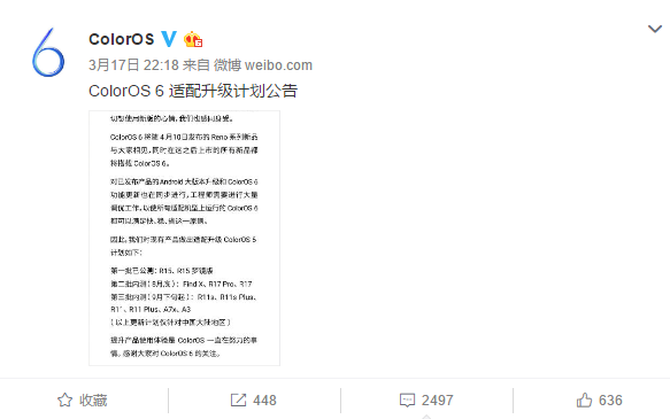Click the 636 likes count
Screen dimensions: 670x419
pos(610,400)
